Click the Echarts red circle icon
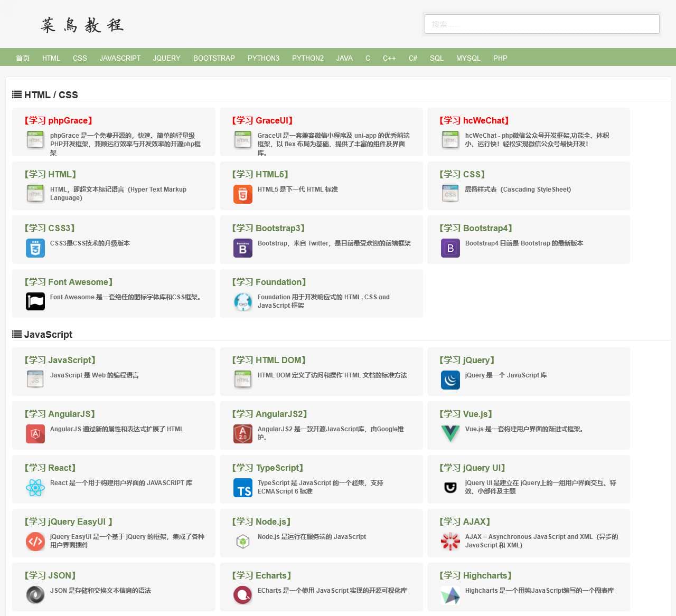 [243, 595]
